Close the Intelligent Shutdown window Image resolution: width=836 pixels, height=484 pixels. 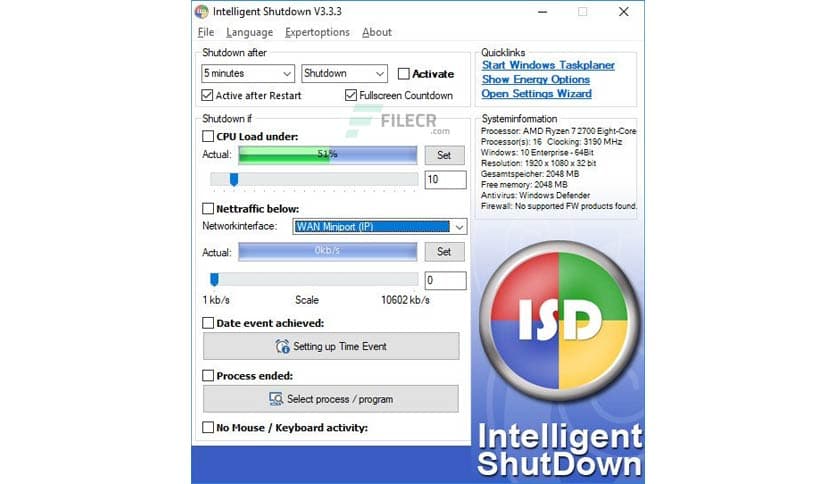623,12
